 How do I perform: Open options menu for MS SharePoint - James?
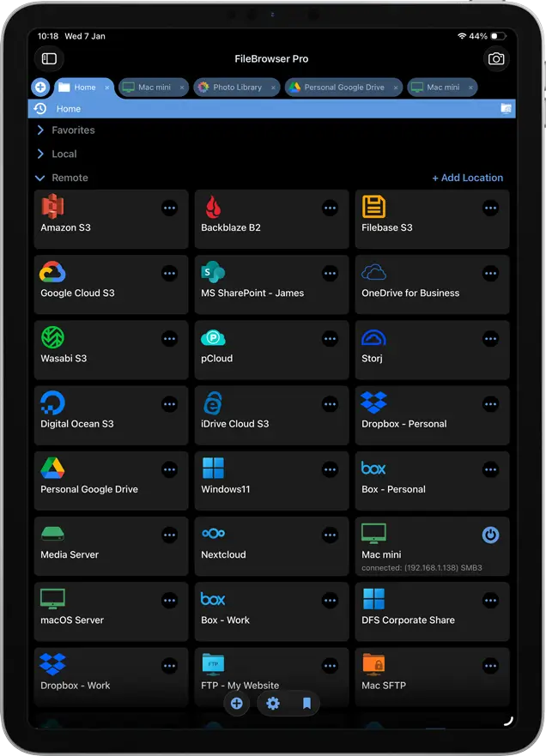coord(330,274)
